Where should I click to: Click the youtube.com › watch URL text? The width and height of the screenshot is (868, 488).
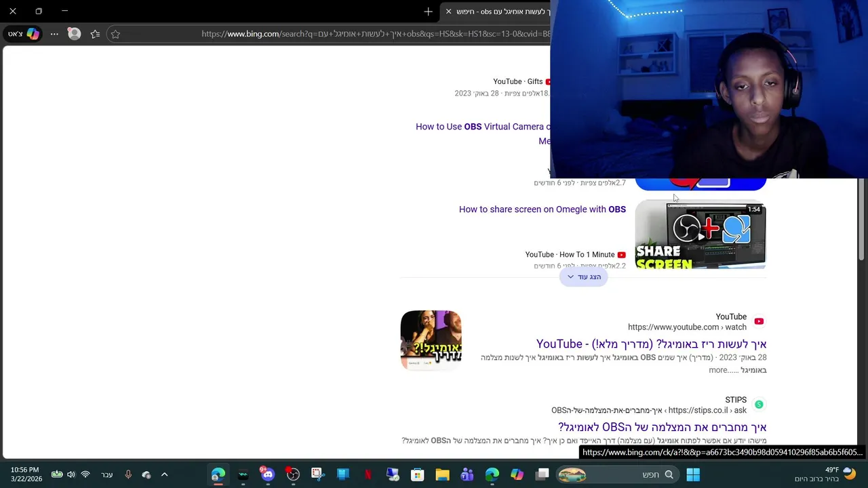point(687,327)
